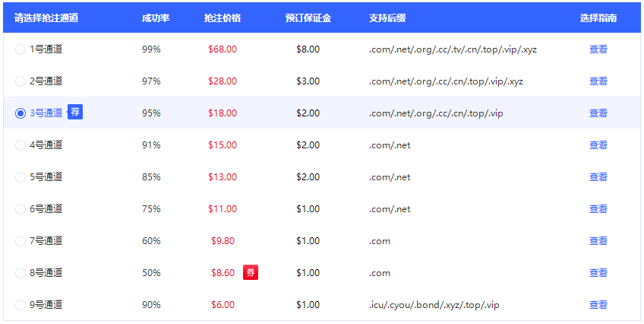Click 查看 link in 8号通道 row
Viewport: 644px width, 324px height.
598,273
